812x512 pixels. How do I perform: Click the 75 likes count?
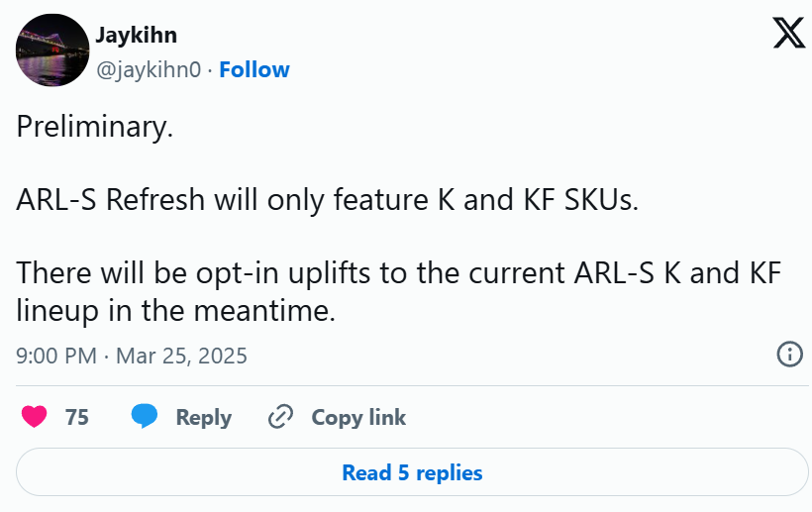(77, 417)
